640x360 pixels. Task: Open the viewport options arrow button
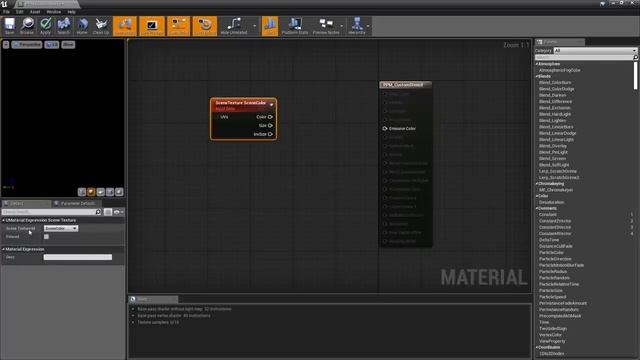6,44
